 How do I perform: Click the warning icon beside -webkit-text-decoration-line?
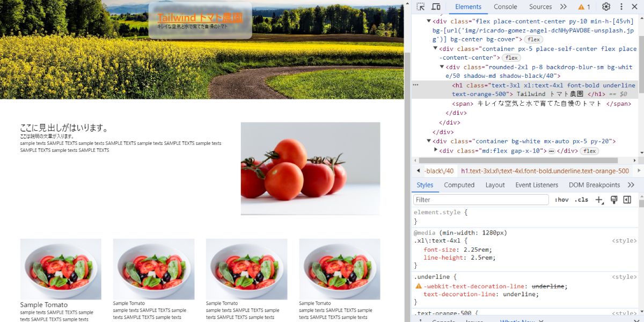[419, 287]
